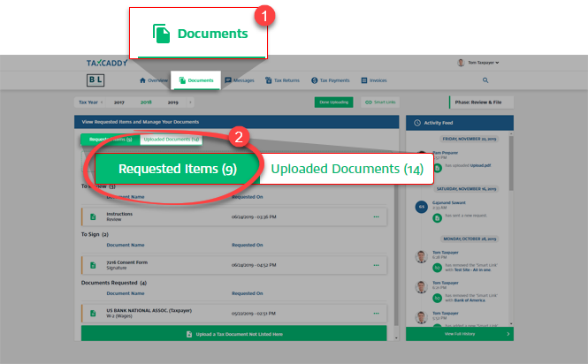
Task: Switch to enlarged Uploaded Documents (14) tab
Action: [x=347, y=169]
